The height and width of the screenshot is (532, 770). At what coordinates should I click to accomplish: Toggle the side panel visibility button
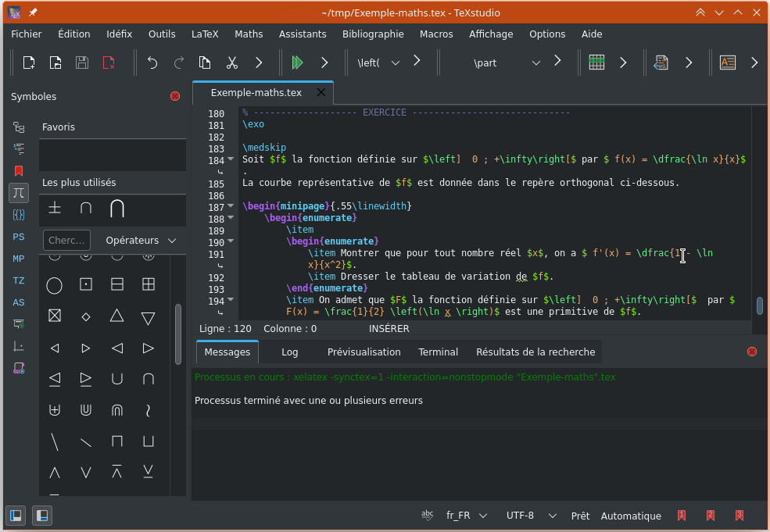click(x=16, y=516)
